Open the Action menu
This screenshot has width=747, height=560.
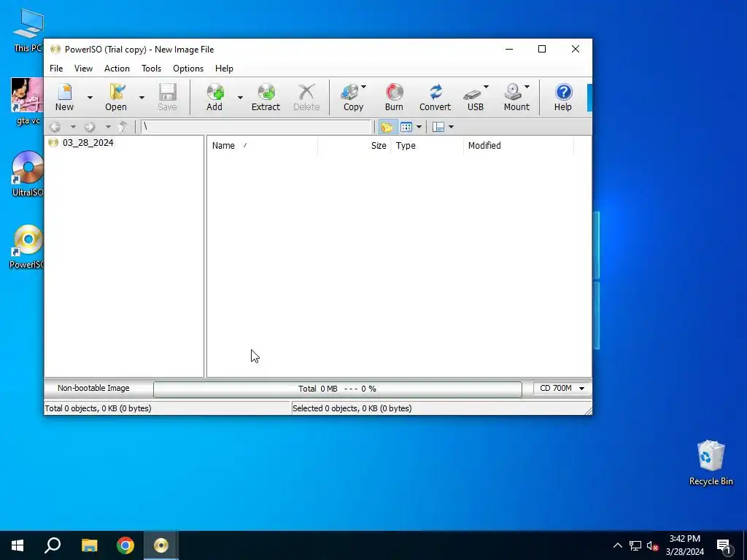pyautogui.click(x=117, y=69)
